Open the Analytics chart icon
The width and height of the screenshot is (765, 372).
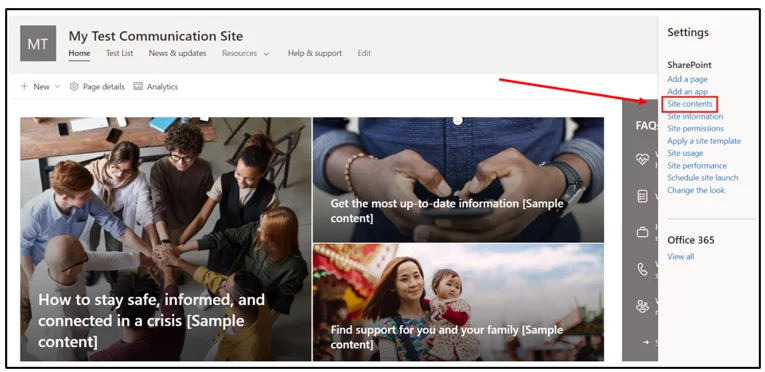138,86
